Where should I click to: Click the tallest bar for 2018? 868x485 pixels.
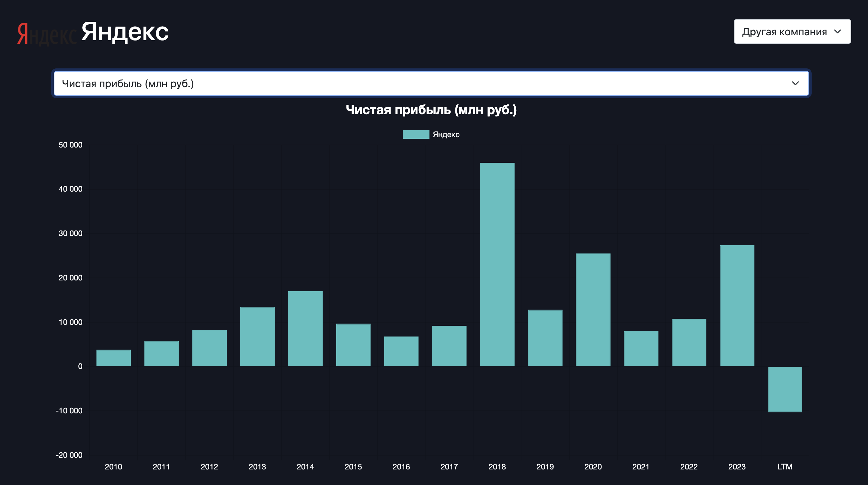pos(497,265)
